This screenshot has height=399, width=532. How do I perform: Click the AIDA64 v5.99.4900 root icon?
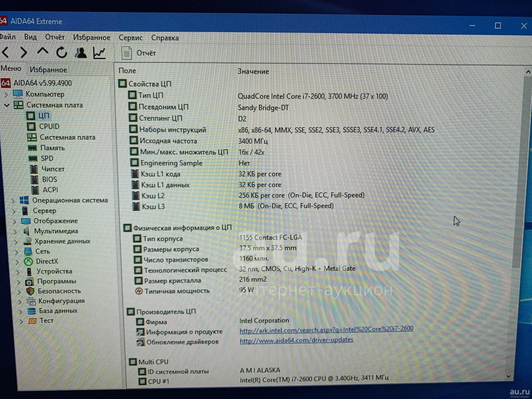click(6, 83)
